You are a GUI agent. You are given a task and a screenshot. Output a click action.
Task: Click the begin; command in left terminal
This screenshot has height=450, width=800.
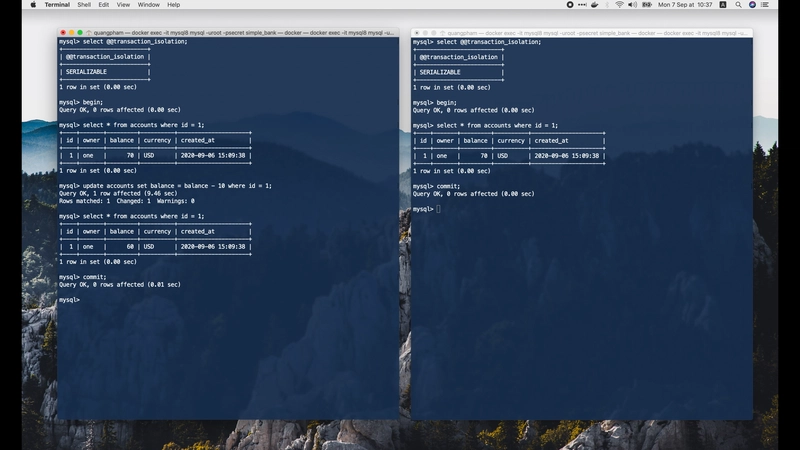pyautogui.click(x=93, y=102)
